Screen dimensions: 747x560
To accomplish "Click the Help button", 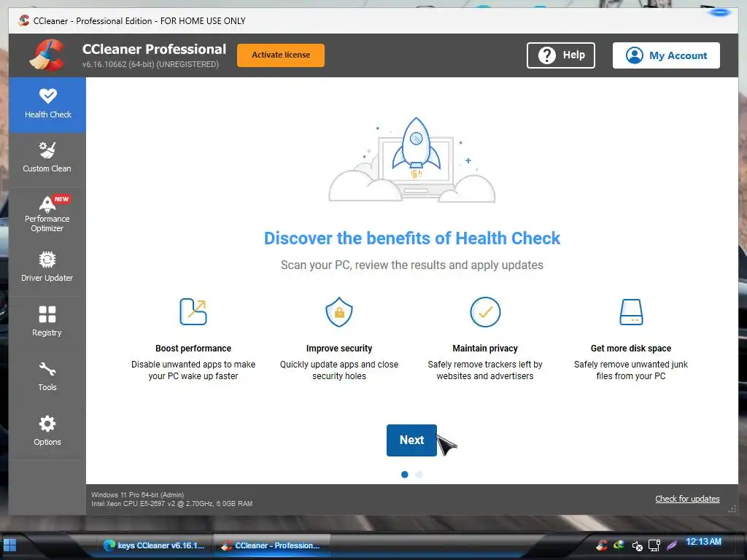I will (x=561, y=55).
